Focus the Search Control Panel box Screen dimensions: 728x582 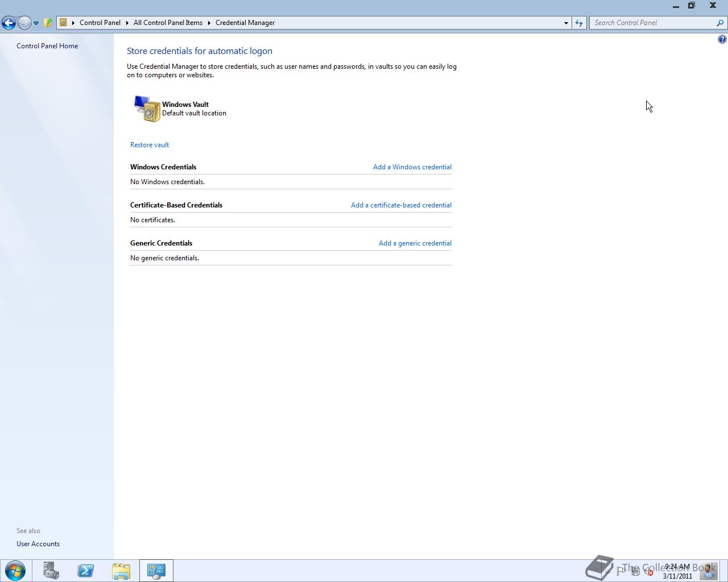coord(653,23)
